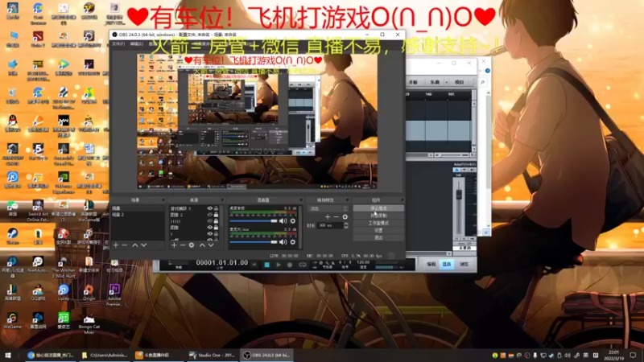
Task: Pop out the 混音器 Mixer dock panel
Action: click(301, 200)
